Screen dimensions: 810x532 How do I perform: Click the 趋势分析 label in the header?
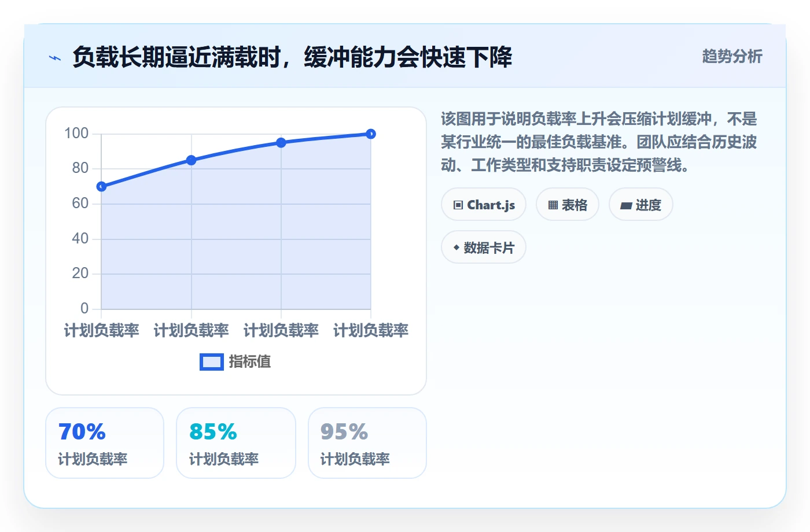[732, 57]
